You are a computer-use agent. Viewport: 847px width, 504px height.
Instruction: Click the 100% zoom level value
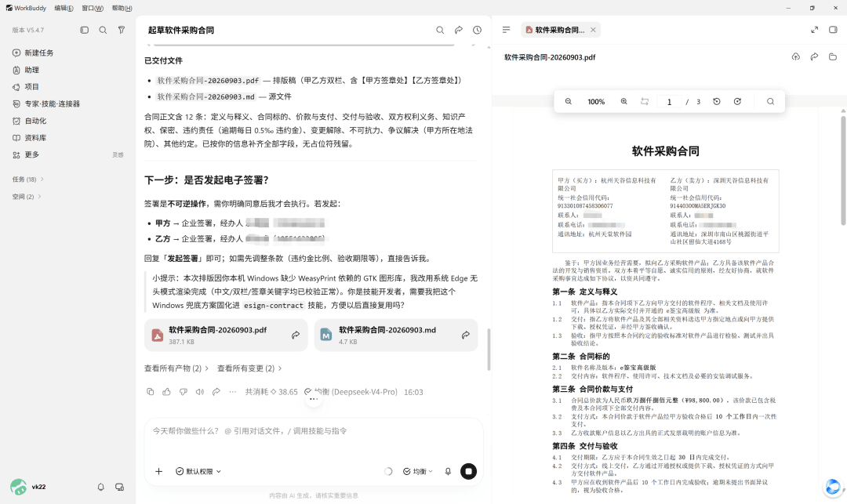[596, 101]
